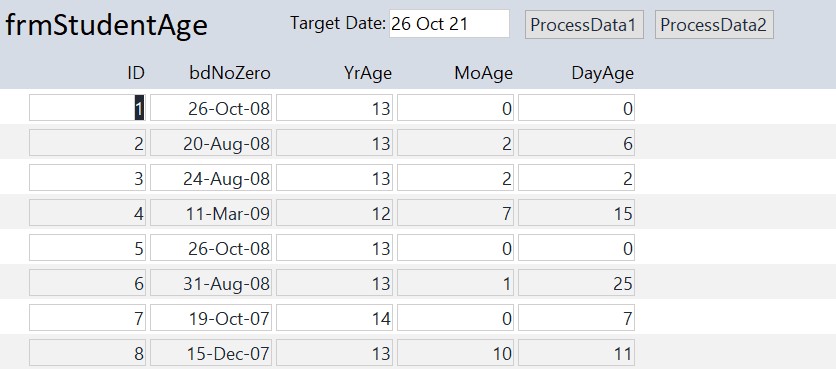Click the bdNoZero column header label
The width and height of the screenshot is (836, 372).
[230, 73]
